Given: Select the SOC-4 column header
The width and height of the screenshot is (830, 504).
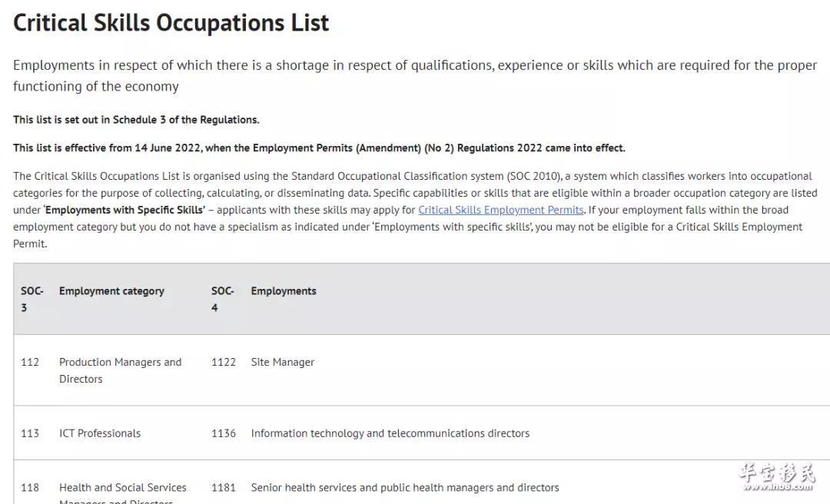Looking at the screenshot, I should pos(222,299).
